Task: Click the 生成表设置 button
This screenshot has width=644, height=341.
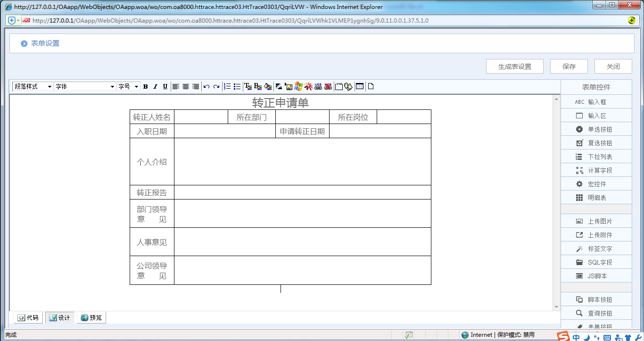Action: click(x=514, y=67)
